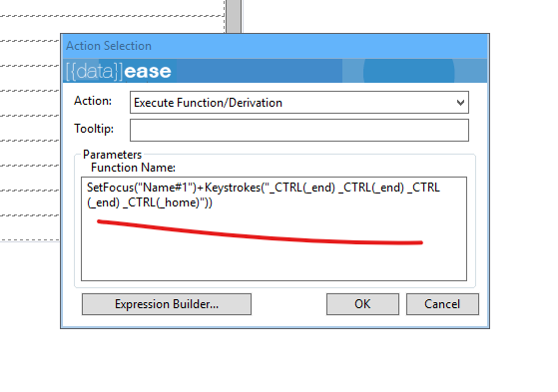This screenshot has height=392, width=558.
Task: Click the word Keystrokes in the expression
Action: pyautogui.click(x=233, y=188)
